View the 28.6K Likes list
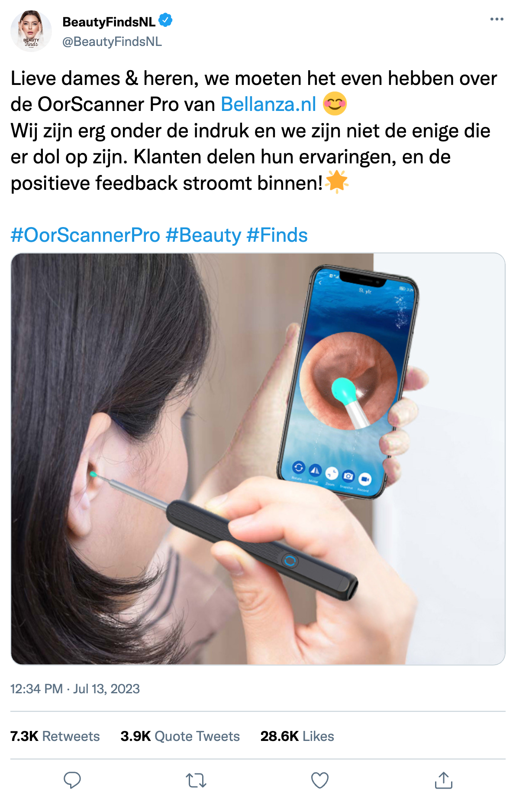 [297, 736]
